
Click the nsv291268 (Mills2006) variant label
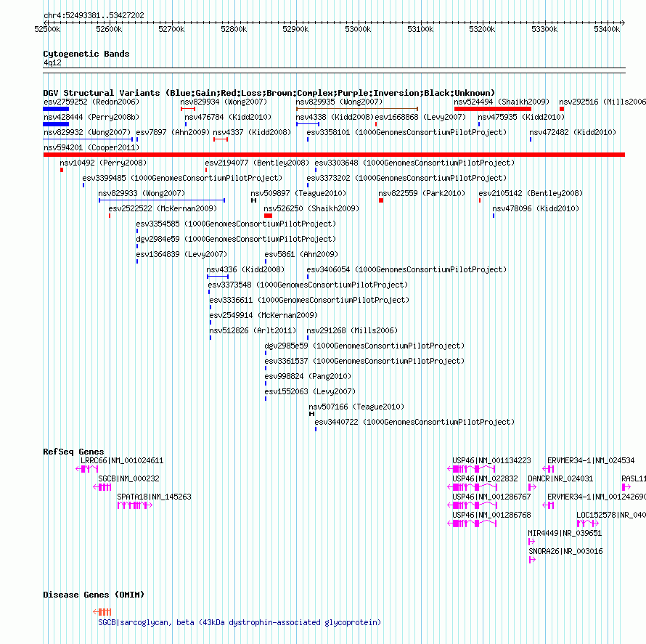[352, 330]
